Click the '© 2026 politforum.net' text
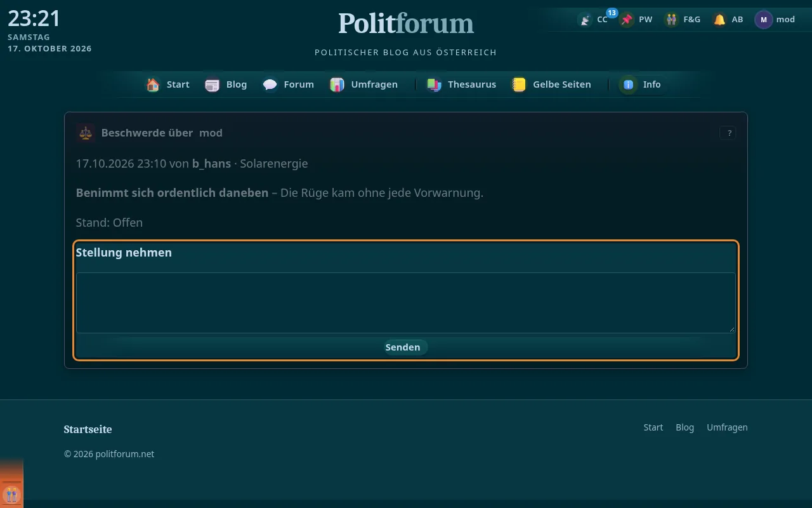The width and height of the screenshot is (812, 508). pos(109,454)
